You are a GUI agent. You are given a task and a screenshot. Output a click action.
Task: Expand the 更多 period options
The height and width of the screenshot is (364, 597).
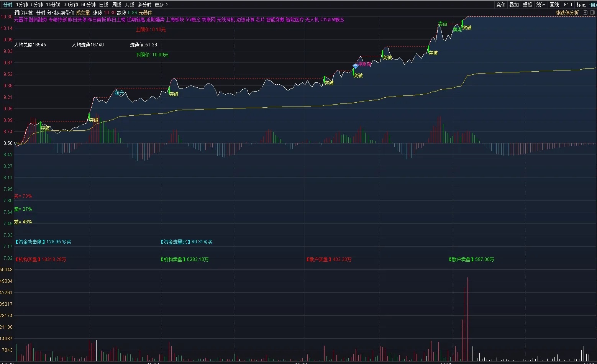[161, 5]
